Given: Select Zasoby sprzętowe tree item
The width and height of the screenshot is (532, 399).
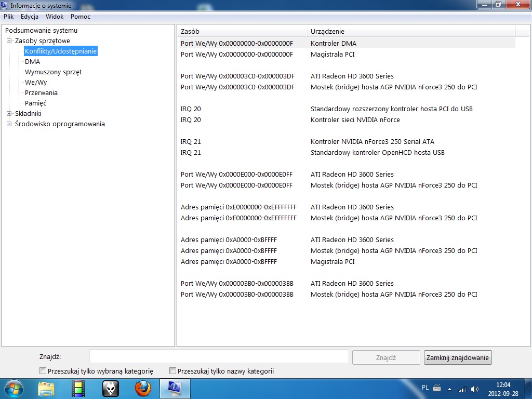Looking at the screenshot, I should tap(43, 41).
